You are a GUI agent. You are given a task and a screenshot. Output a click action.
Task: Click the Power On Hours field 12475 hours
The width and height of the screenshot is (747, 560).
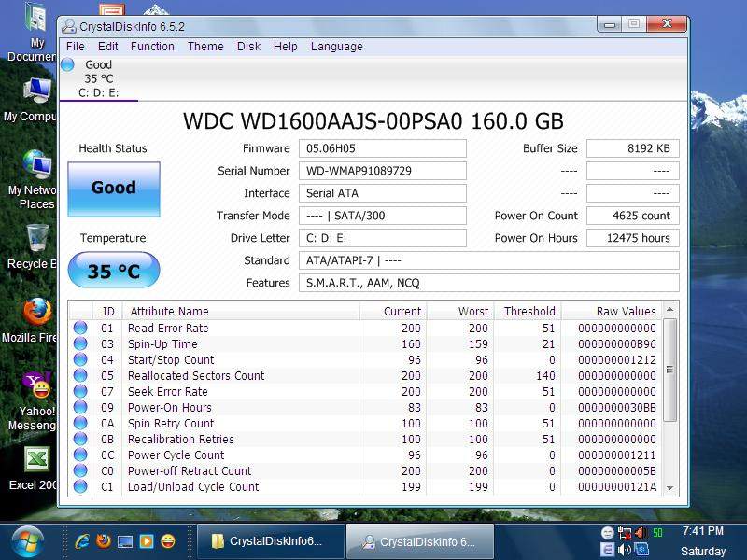coord(633,238)
